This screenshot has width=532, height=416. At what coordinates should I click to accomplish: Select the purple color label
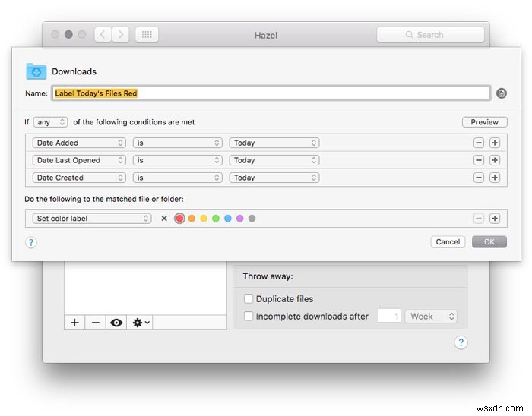240,219
